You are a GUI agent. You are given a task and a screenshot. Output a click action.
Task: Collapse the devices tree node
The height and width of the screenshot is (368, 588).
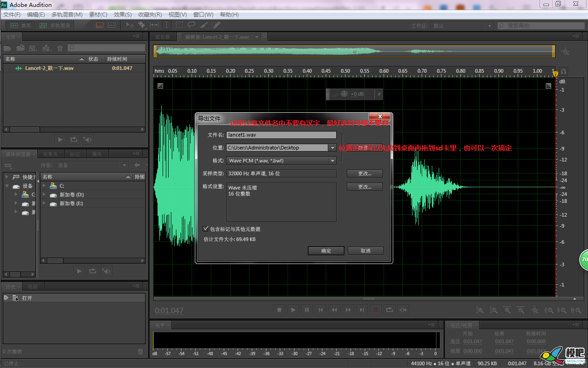6,186
